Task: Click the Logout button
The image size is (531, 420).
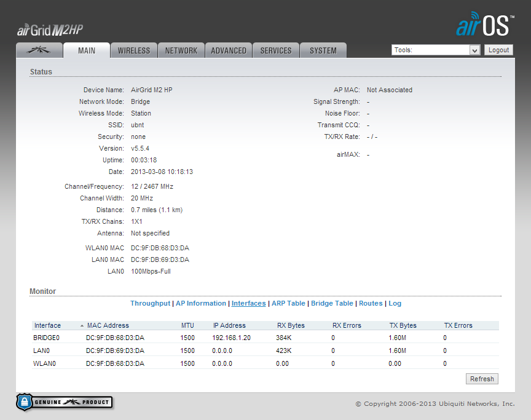Action: tap(498, 50)
